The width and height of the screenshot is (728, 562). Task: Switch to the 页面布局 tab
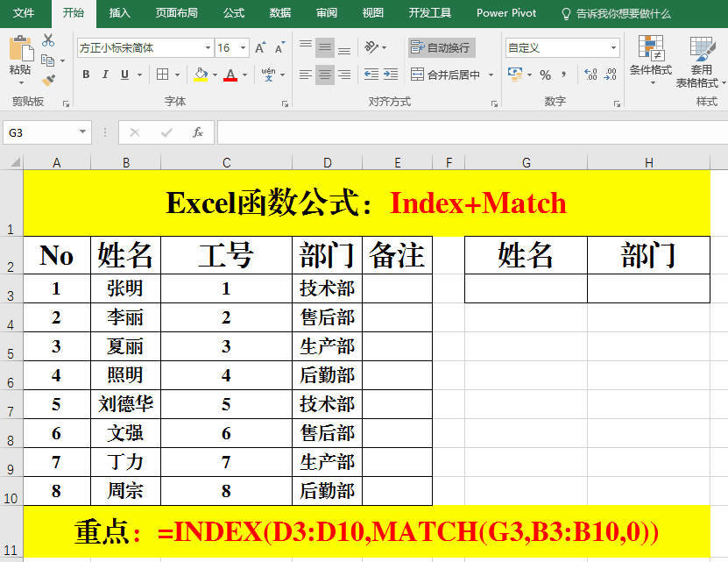pos(176,13)
